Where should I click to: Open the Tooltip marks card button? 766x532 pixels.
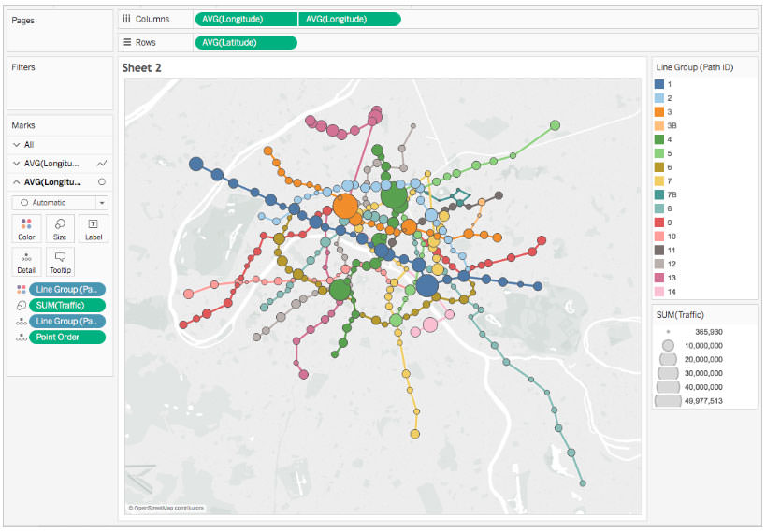pos(60,261)
